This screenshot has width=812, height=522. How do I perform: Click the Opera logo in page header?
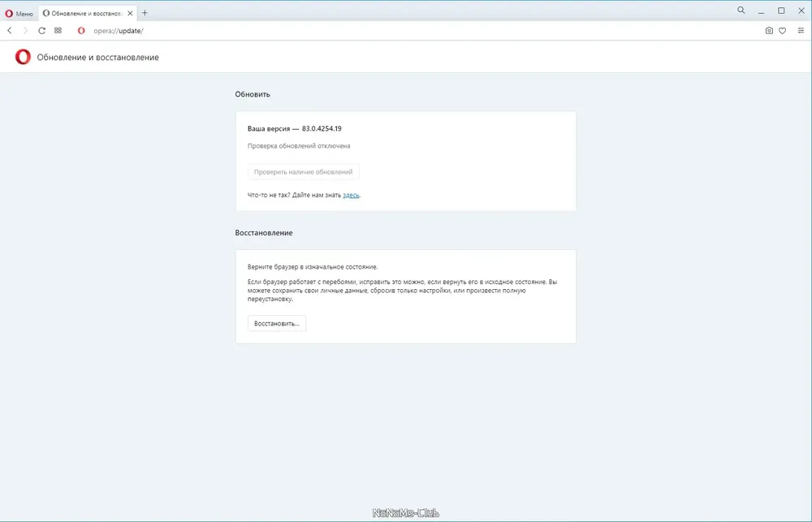tap(23, 57)
